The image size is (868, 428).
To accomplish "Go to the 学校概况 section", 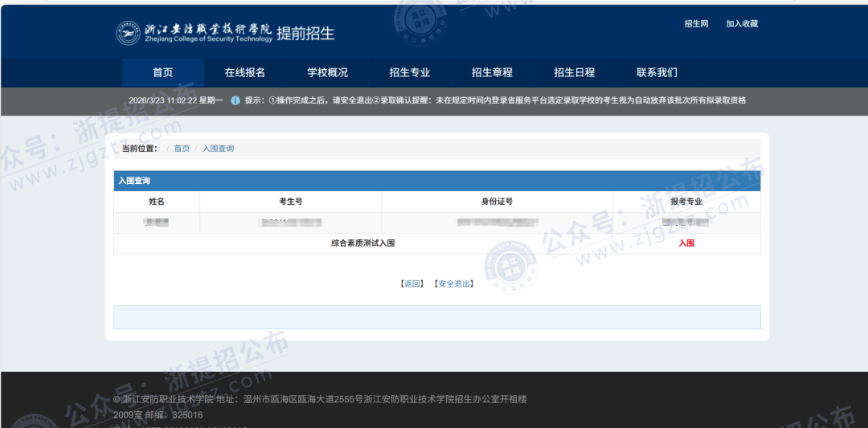I will tap(327, 72).
